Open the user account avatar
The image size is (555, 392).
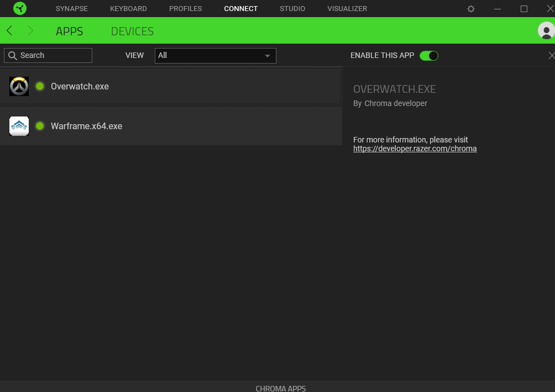pos(546,31)
